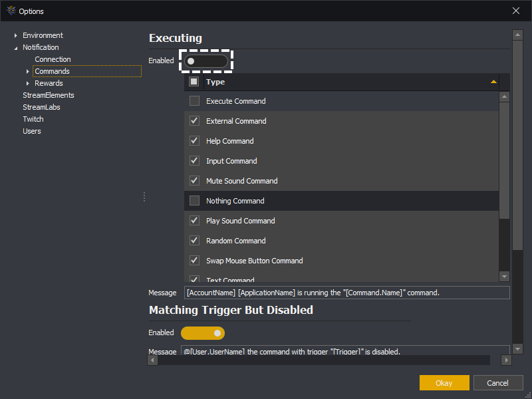This screenshot has height=399, width=532.
Task: Select the Input Command row text
Action: click(231, 161)
